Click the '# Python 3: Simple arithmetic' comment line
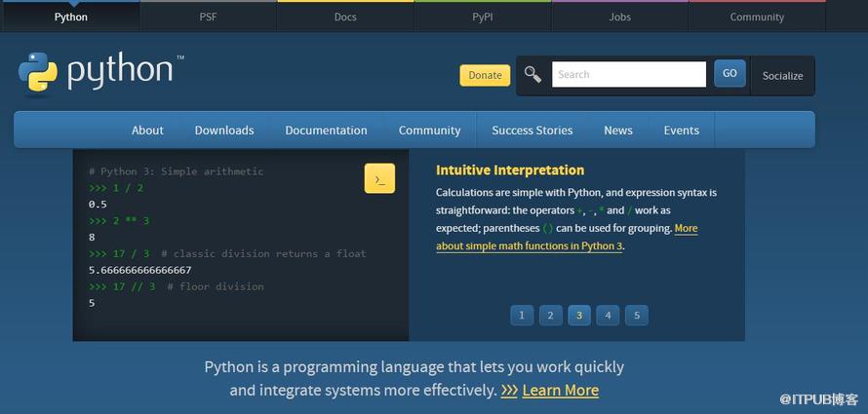Screen dimensions: 868x414 tap(176, 171)
